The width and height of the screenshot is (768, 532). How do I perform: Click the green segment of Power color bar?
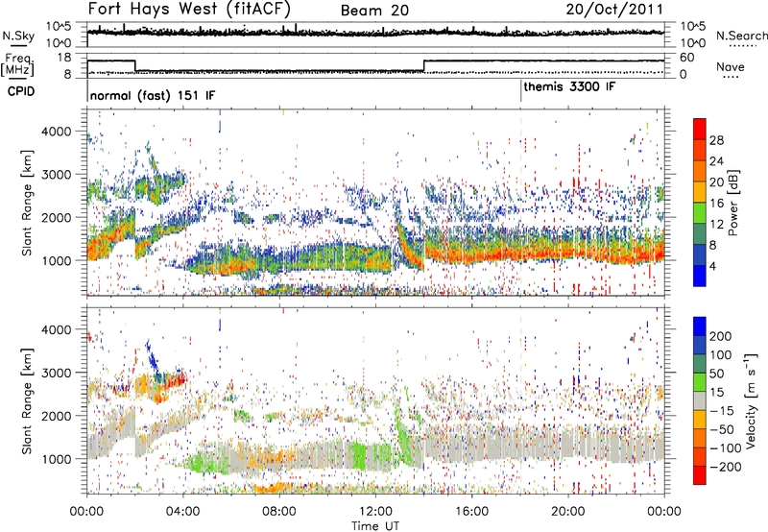tap(700, 212)
